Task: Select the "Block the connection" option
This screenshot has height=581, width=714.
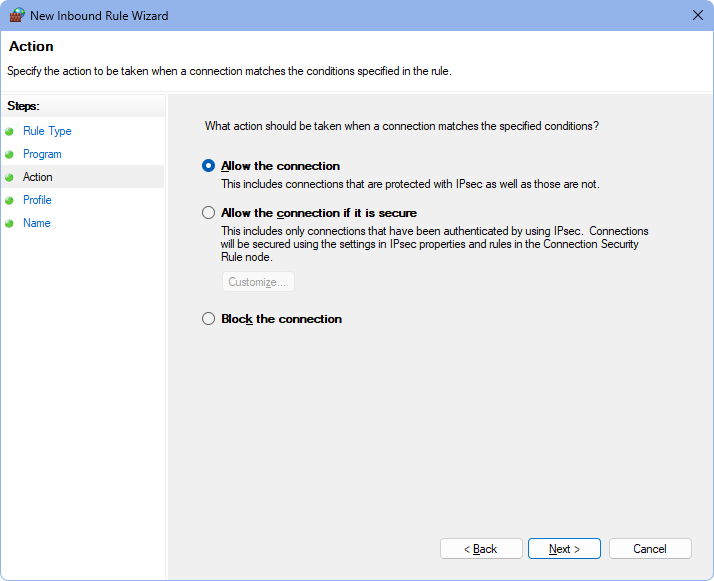Action: pos(209,319)
